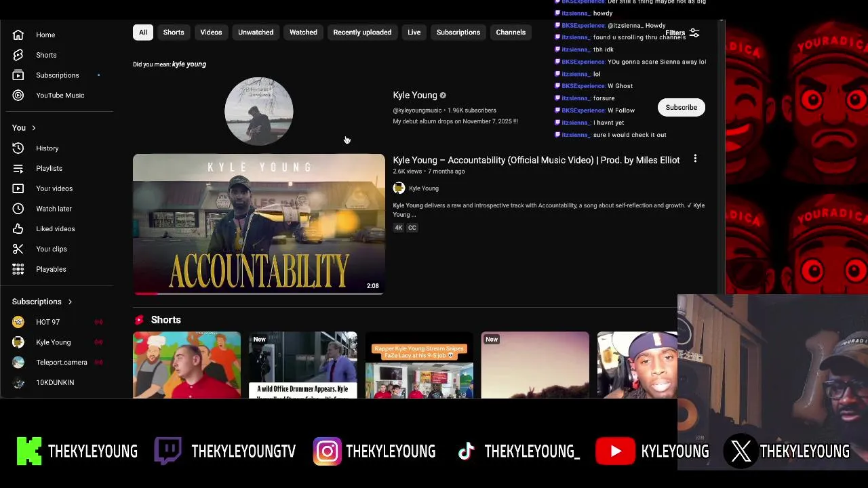Click the HOT 97 channel avatar

click(18, 322)
